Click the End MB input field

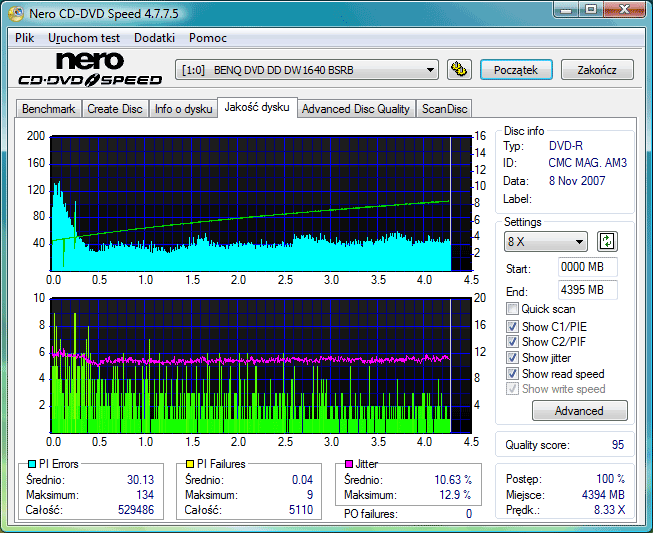(x=588, y=290)
